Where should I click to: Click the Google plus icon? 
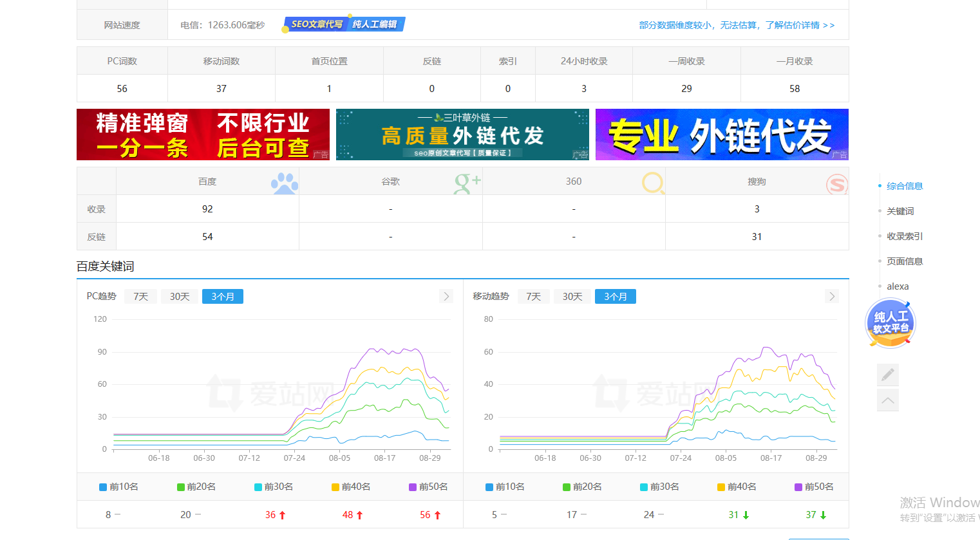coord(467,183)
